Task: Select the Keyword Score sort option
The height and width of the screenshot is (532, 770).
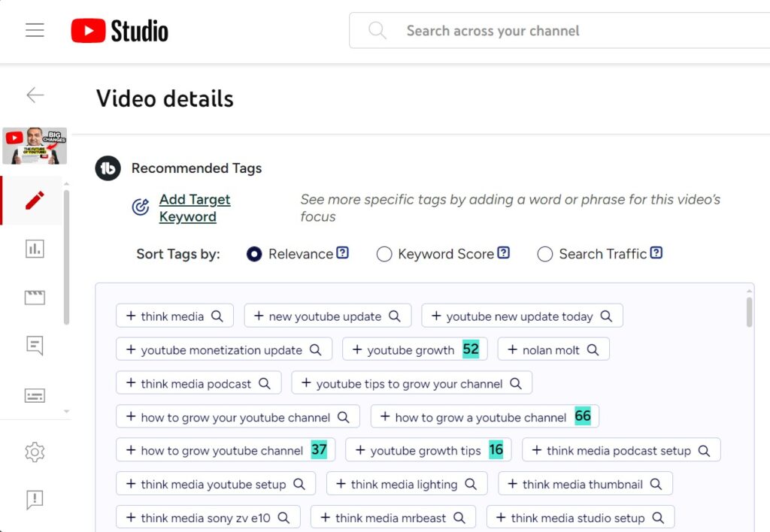Action: 384,254
